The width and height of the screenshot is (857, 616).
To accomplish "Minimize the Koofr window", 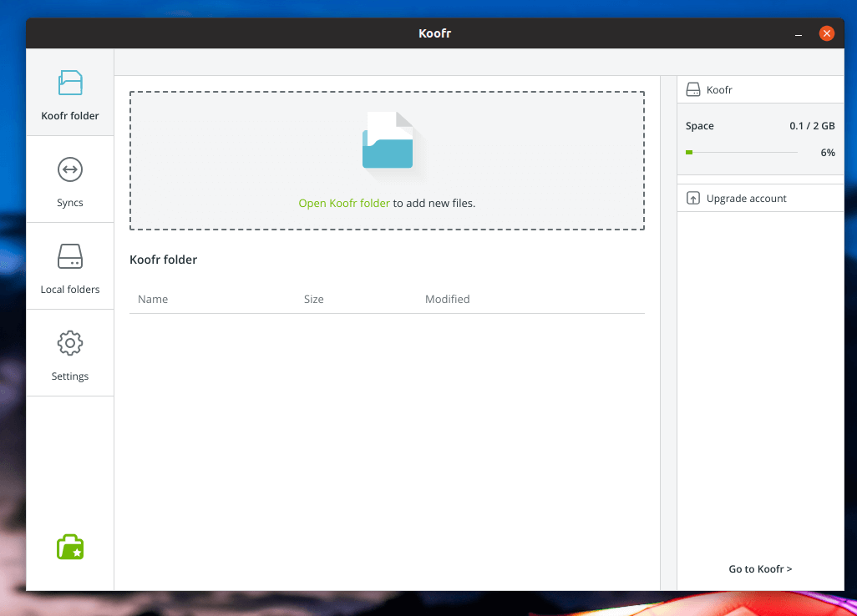I will 799,34.
